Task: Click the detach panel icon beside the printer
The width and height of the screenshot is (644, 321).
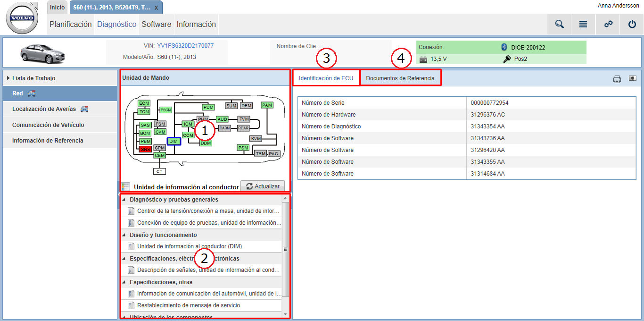Action: [632, 78]
